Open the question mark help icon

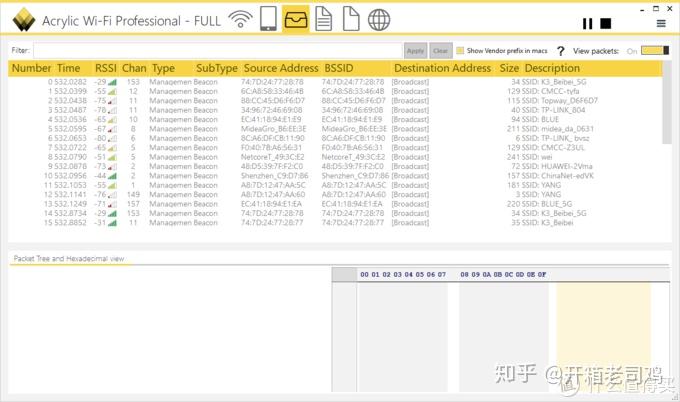pyautogui.click(x=560, y=51)
